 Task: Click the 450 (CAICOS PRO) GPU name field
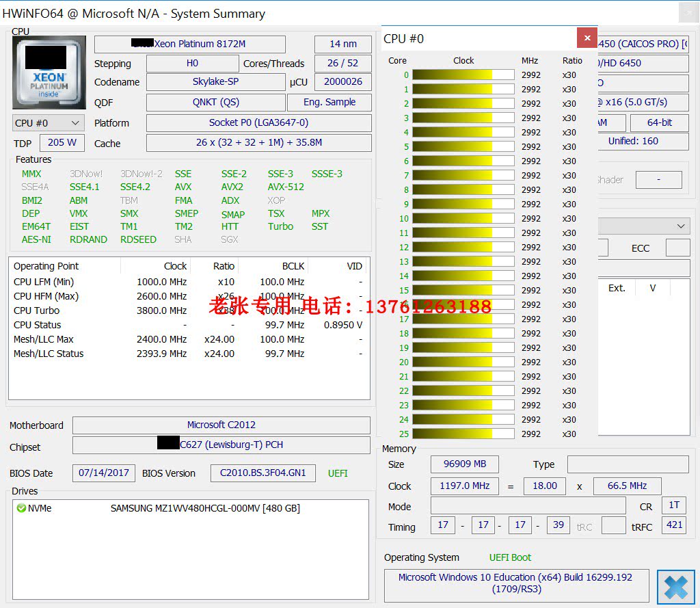[x=643, y=44]
